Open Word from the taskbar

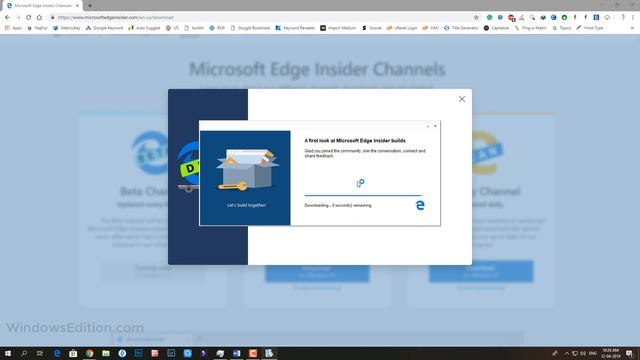point(236,353)
